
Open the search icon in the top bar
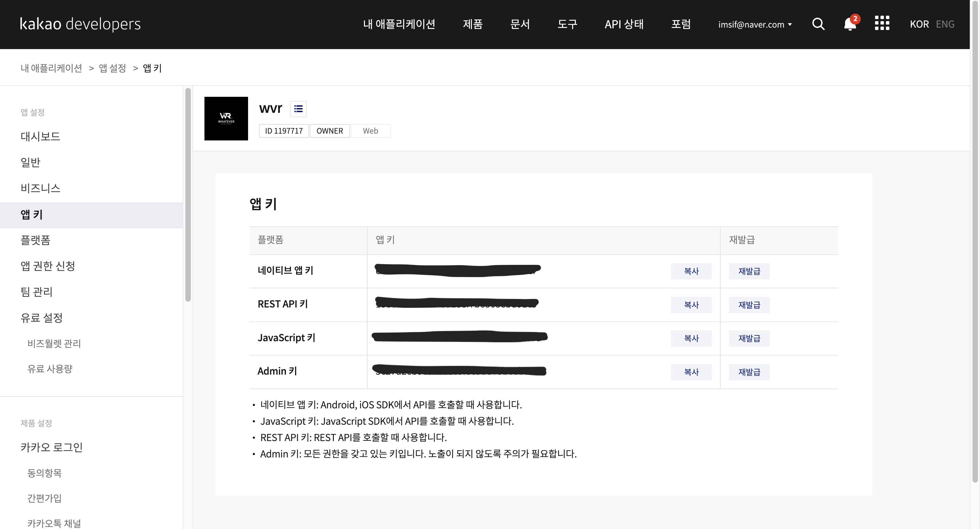click(818, 24)
